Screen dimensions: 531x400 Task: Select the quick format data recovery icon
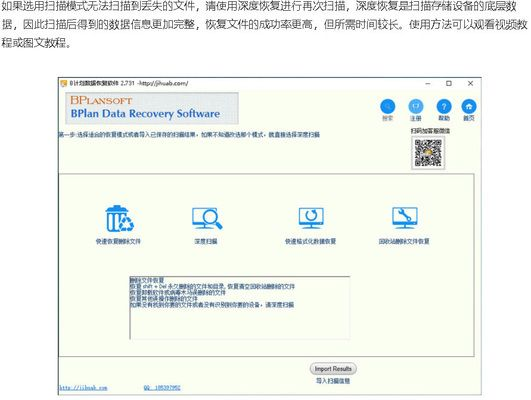[311, 218]
